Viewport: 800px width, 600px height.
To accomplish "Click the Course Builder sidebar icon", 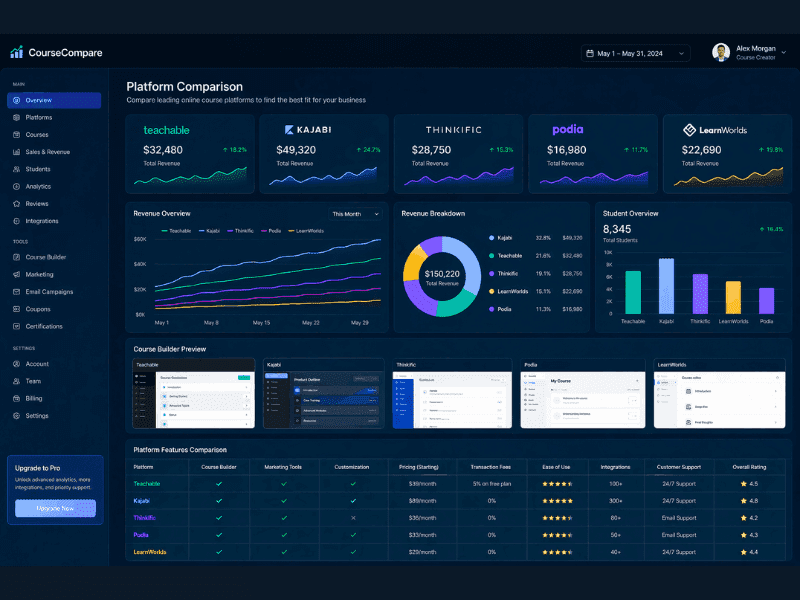I will 16,257.
